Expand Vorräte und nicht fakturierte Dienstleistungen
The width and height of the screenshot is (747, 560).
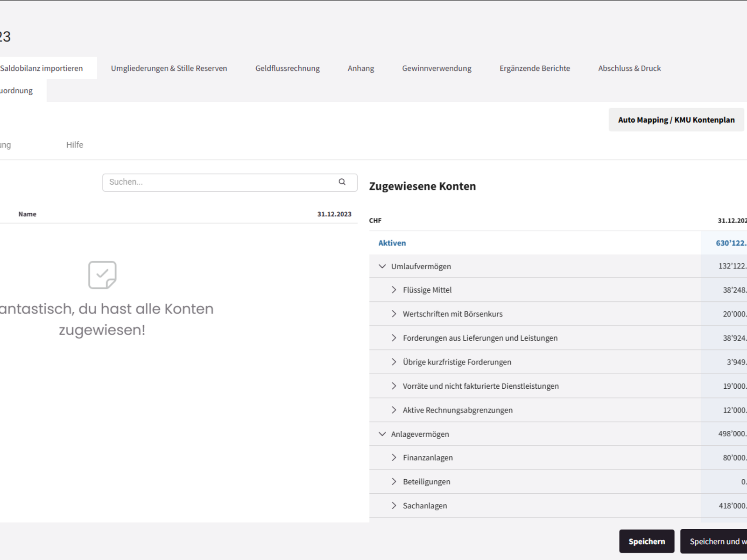coord(394,386)
